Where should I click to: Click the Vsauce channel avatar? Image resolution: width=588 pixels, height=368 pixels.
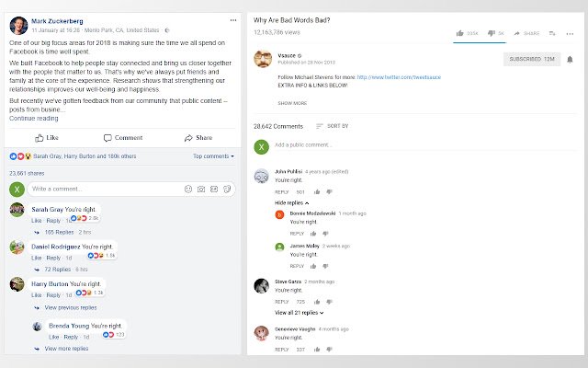click(x=263, y=59)
